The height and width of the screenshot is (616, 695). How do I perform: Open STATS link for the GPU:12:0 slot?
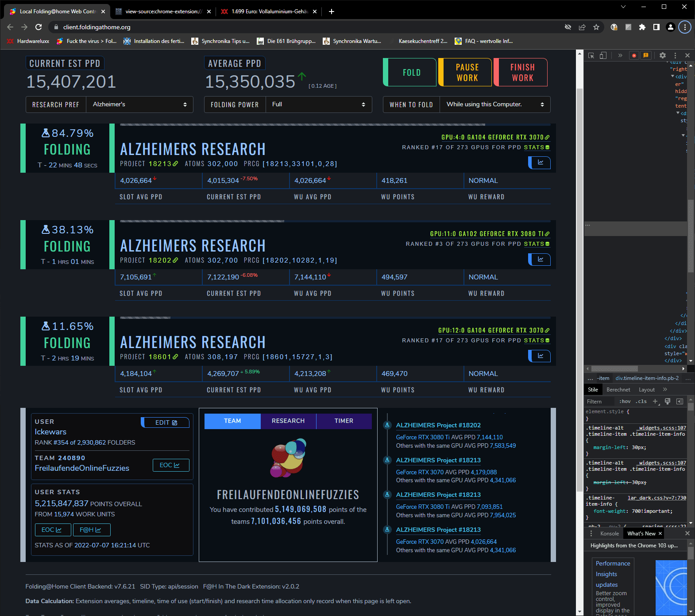(537, 341)
